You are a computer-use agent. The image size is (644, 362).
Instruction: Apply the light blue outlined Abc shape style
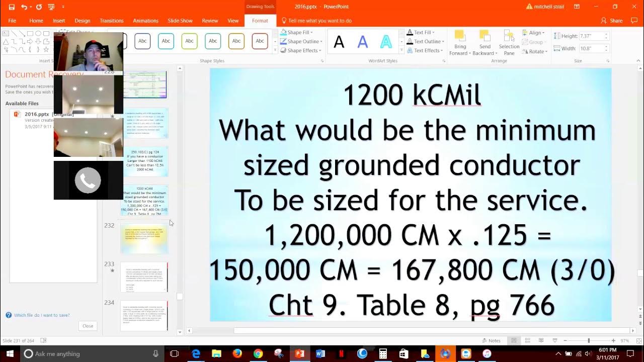166,41
